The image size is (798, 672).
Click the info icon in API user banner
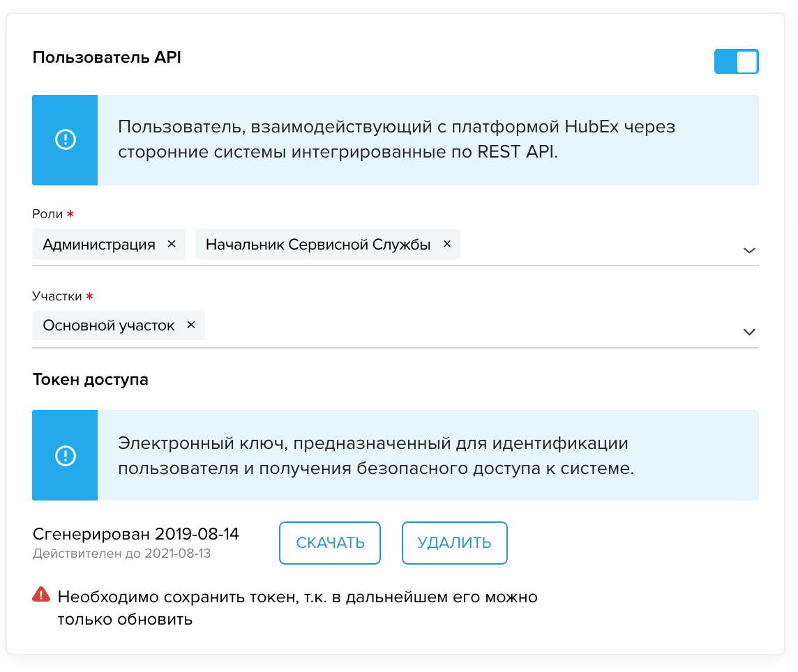click(x=65, y=139)
